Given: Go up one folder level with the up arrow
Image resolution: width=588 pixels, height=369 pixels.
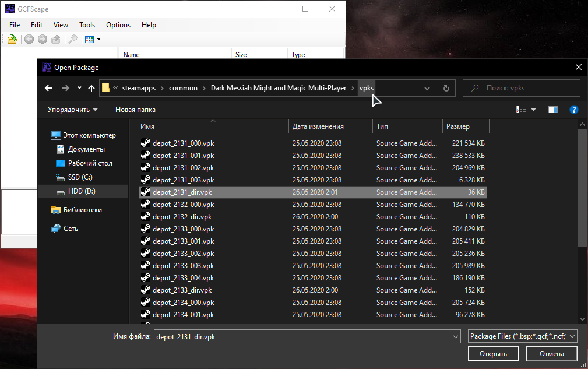Looking at the screenshot, I should (x=91, y=88).
